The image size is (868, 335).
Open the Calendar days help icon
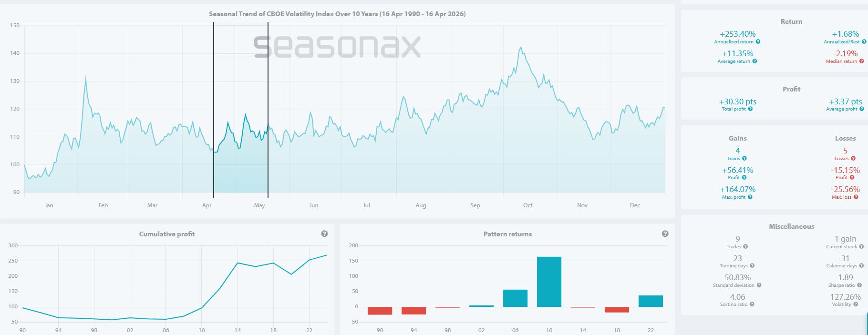pos(861,266)
